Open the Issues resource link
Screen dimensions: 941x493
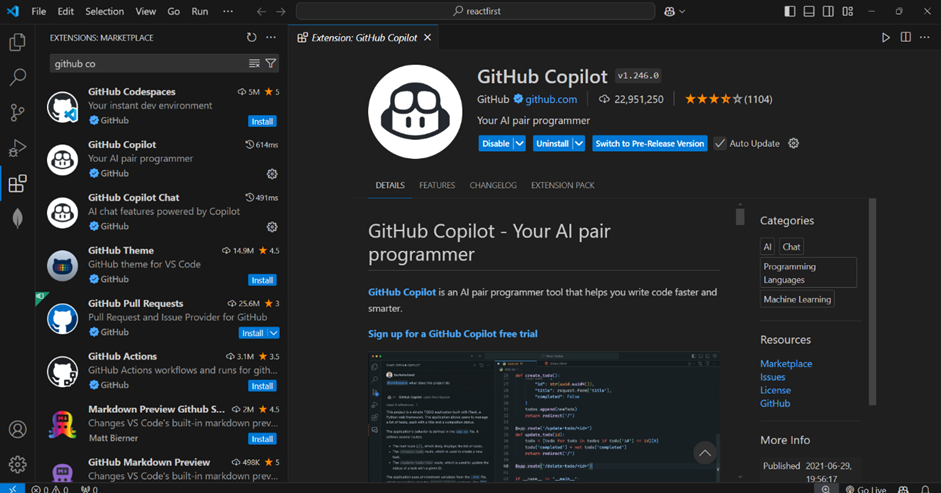click(772, 377)
